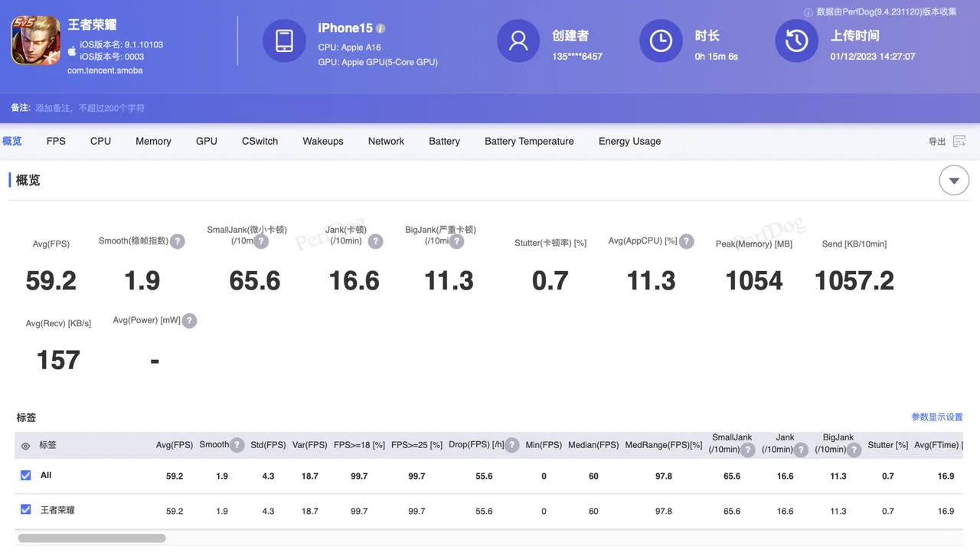
Task: Switch to the FPS tab
Action: coord(56,142)
